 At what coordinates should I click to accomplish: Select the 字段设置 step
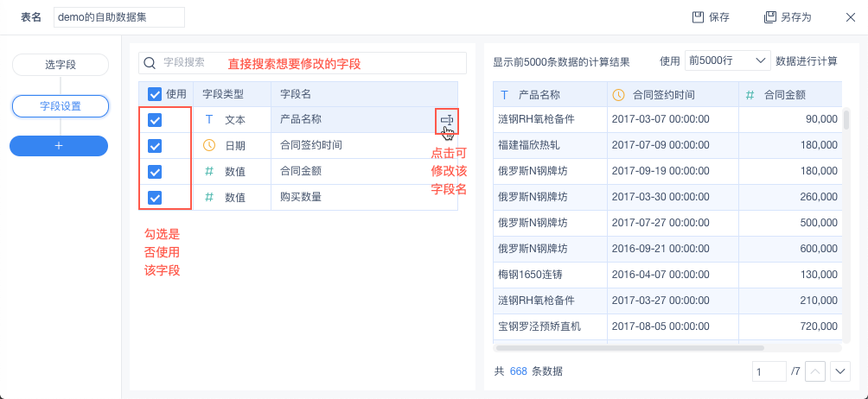(x=61, y=106)
